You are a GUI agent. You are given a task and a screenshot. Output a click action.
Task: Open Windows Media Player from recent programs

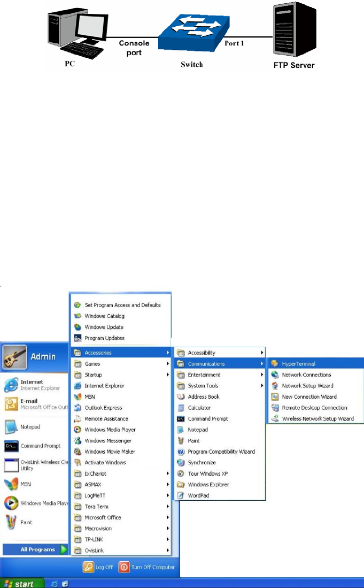(36, 503)
